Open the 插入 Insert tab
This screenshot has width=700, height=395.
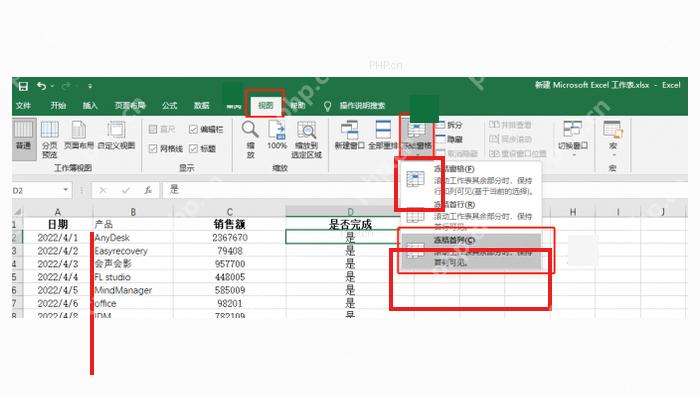point(90,105)
